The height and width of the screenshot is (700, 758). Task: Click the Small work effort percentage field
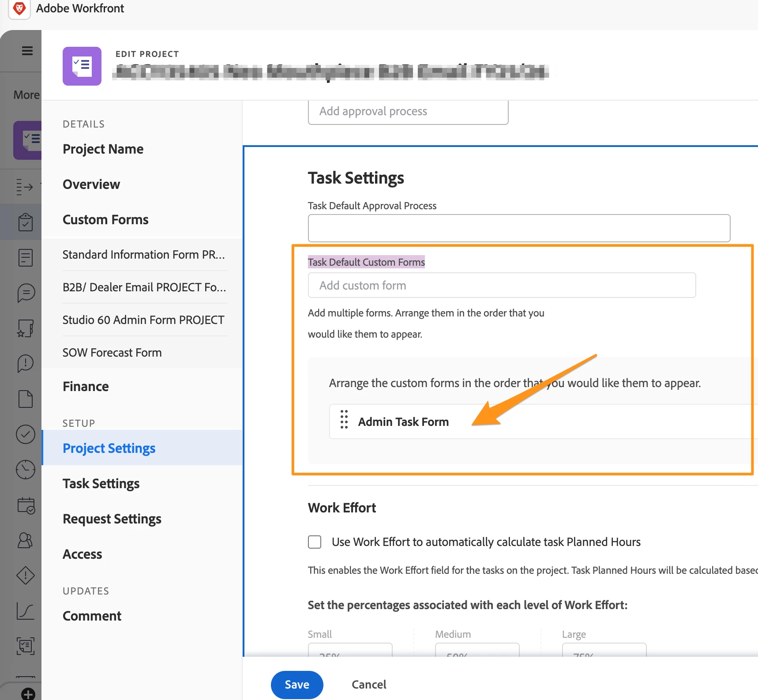click(x=350, y=650)
